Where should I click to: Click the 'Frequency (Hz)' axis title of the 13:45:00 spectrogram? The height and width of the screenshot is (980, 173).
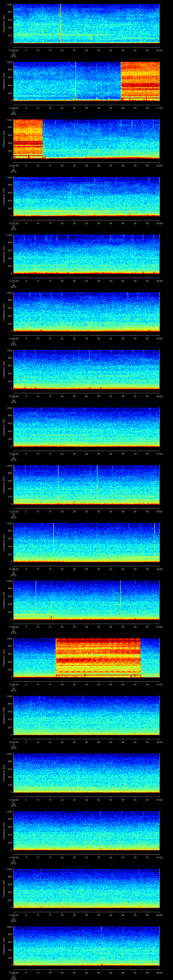click(x=4, y=946)
